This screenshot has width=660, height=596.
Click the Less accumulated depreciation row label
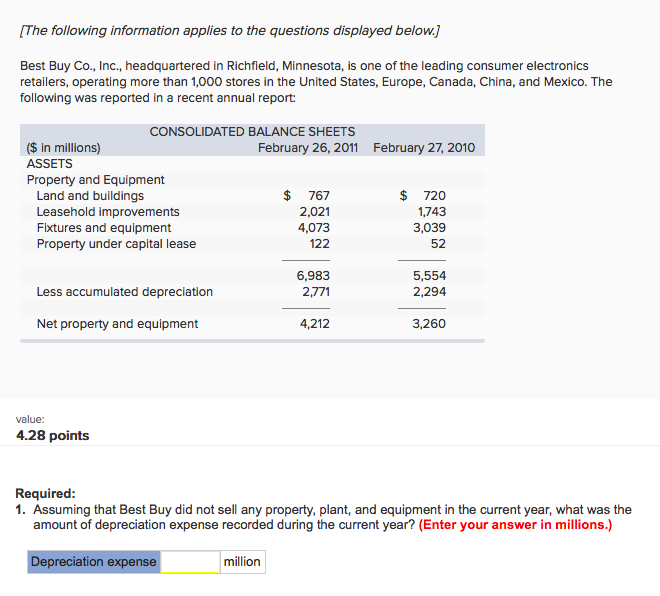click(125, 292)
